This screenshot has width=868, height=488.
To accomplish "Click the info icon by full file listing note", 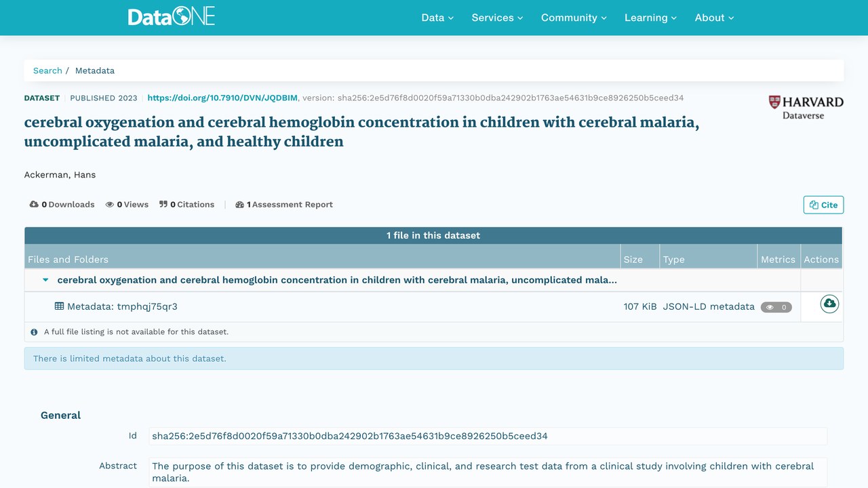I will pyautogui.click(x=34, y=332).
